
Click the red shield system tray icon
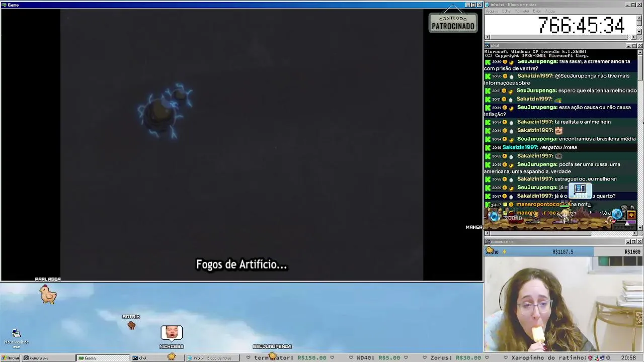[x=591, y=358]
